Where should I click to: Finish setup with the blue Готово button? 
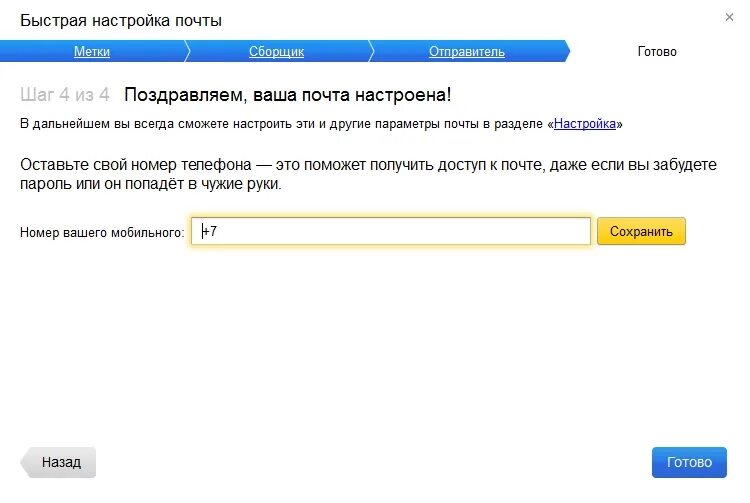click(x=689, y=462)
